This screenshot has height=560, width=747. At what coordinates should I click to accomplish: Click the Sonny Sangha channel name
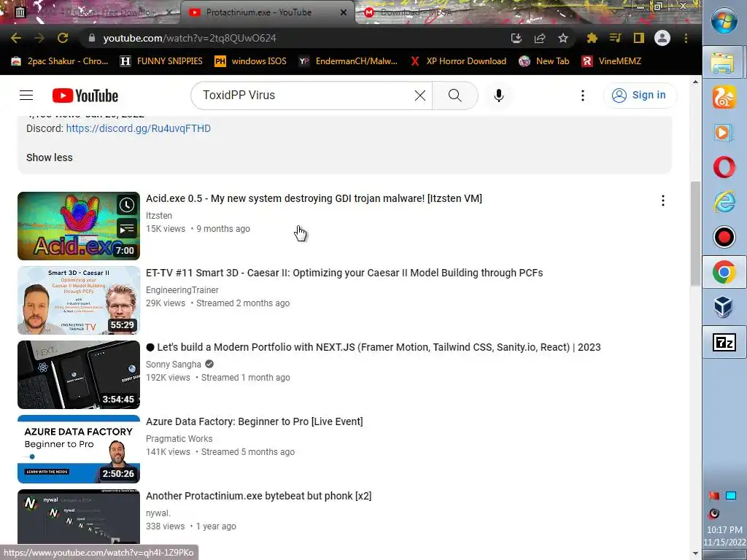[x=174, y=365]
